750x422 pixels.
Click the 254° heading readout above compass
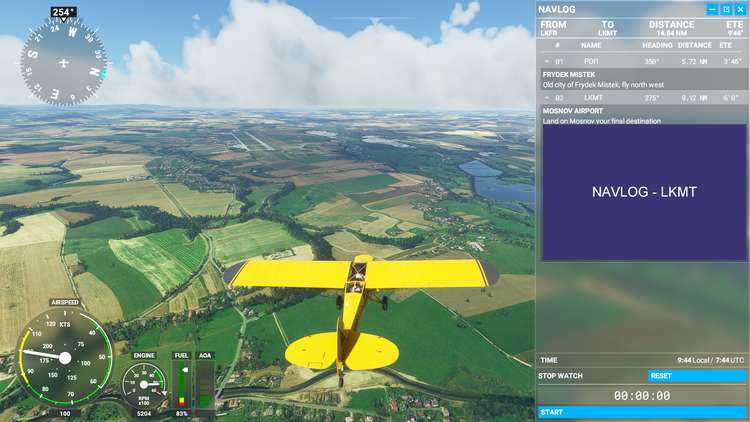[63, 13]
